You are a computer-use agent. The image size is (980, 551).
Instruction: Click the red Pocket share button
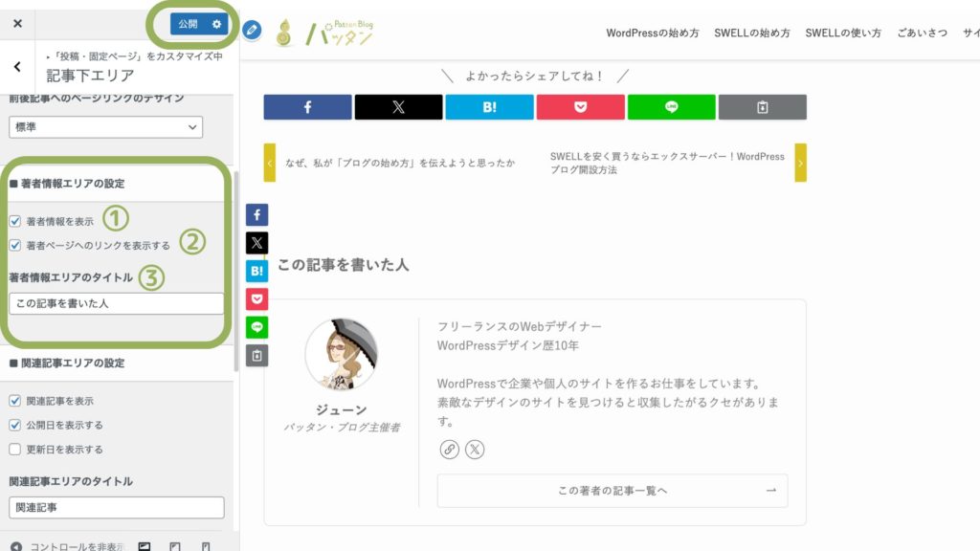click(x=580, y=107)
